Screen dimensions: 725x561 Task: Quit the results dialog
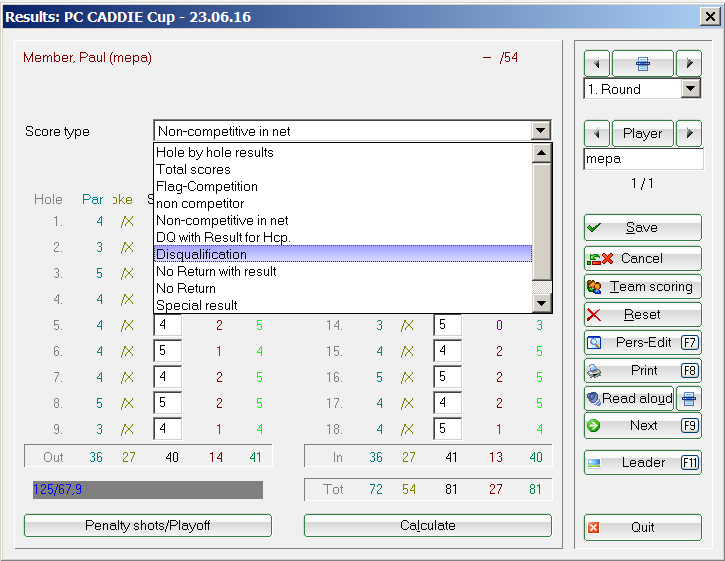point(643,527)
